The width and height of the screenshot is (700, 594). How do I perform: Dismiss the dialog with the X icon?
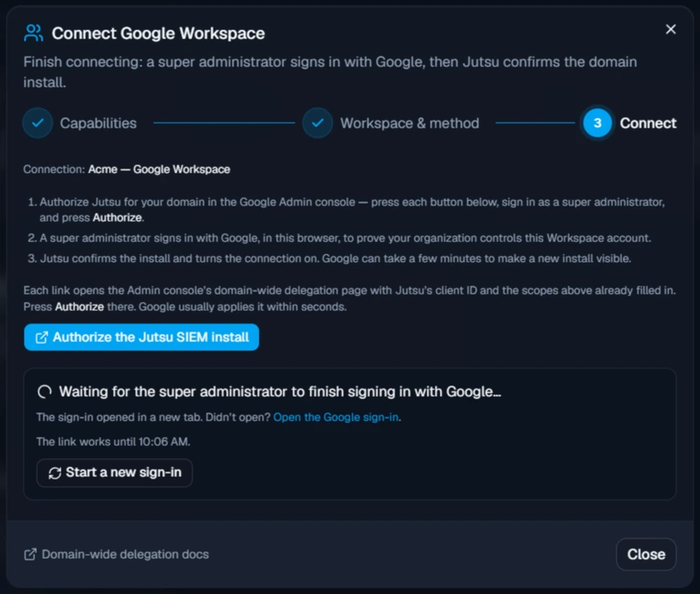[x=671, y=29]
